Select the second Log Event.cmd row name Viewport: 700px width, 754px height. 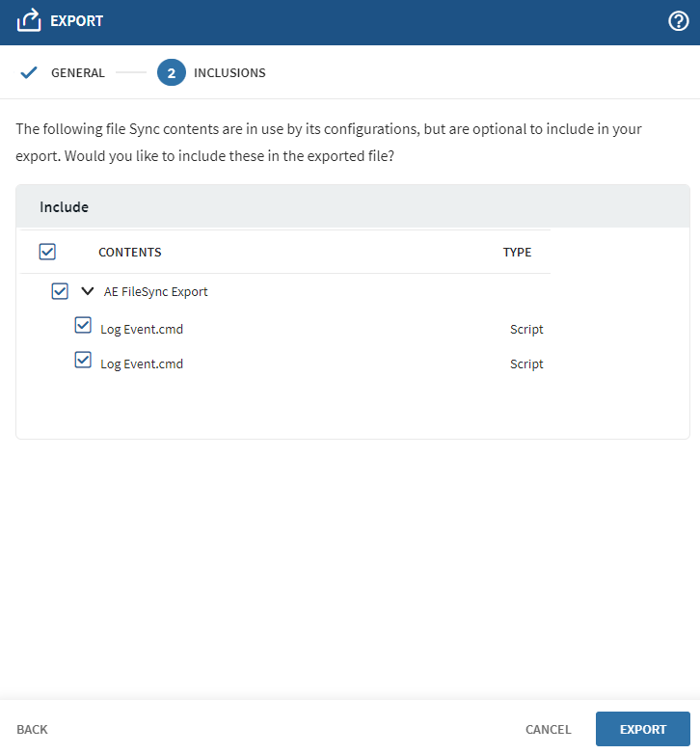coord(142,364)
